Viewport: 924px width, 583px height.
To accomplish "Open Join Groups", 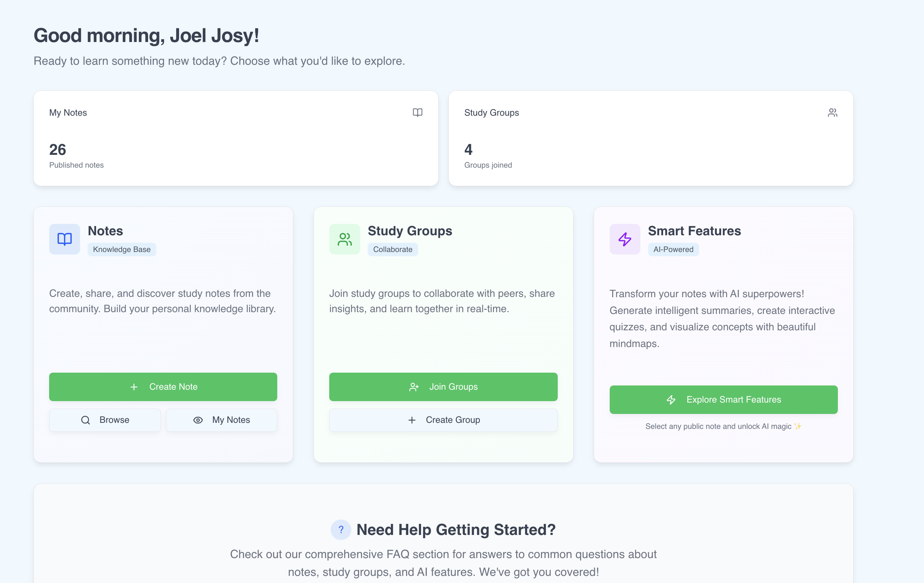I will pos(443,387).
